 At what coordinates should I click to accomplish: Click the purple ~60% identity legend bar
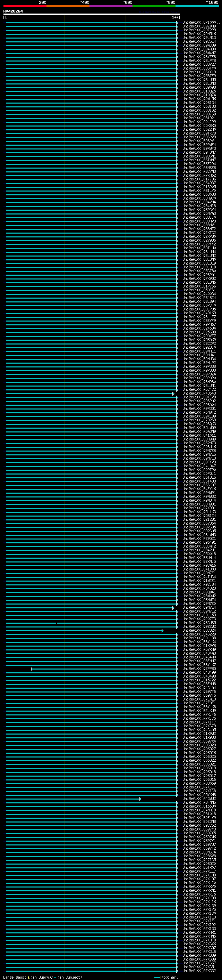pos(111,6)
